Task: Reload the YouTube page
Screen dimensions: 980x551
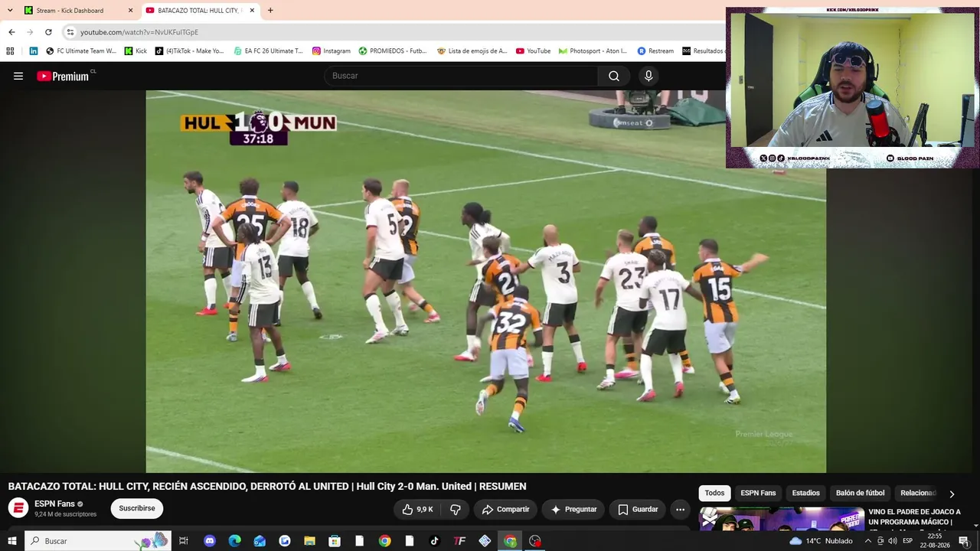Action: (48, 32)
